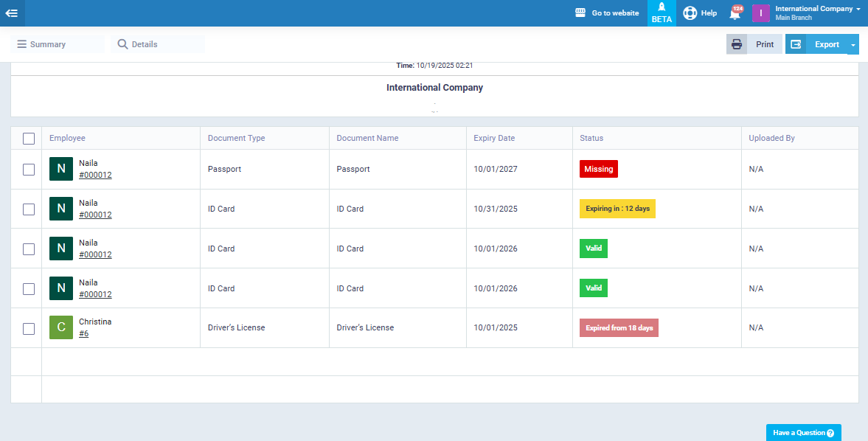This screenshot has height=441, width=868.
Task: Expand the International Company account dropdown
Action: 817,13
